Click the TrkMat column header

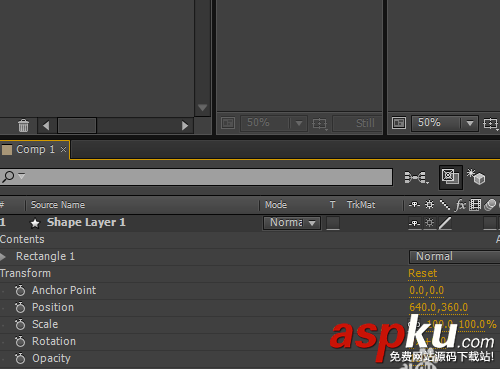(361, 205)
